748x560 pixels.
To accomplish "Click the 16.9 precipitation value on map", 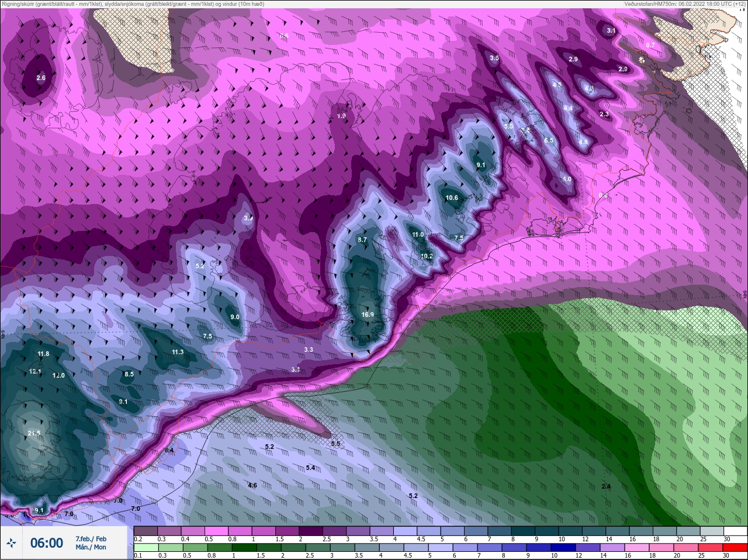I will coord(368,314).
